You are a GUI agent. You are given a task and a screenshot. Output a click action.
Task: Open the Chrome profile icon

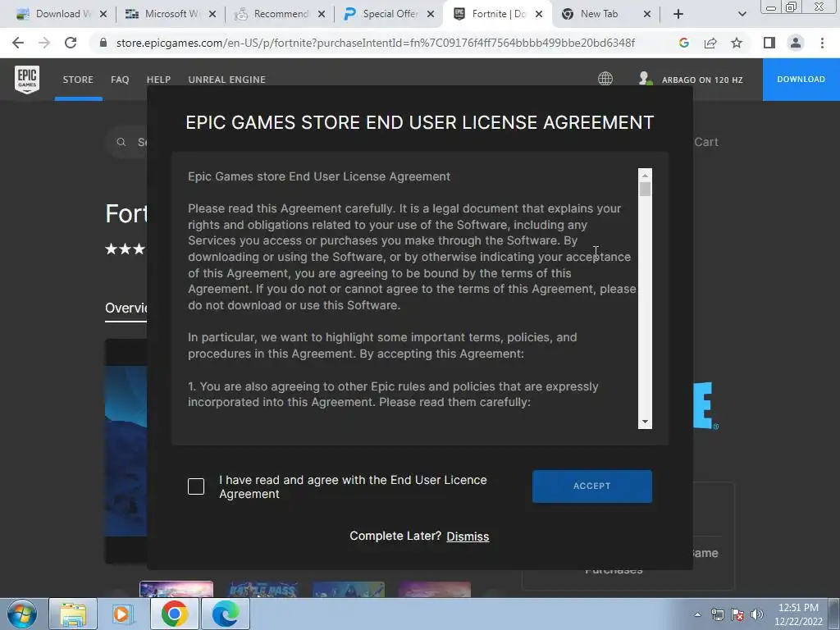tap(796, 43)
